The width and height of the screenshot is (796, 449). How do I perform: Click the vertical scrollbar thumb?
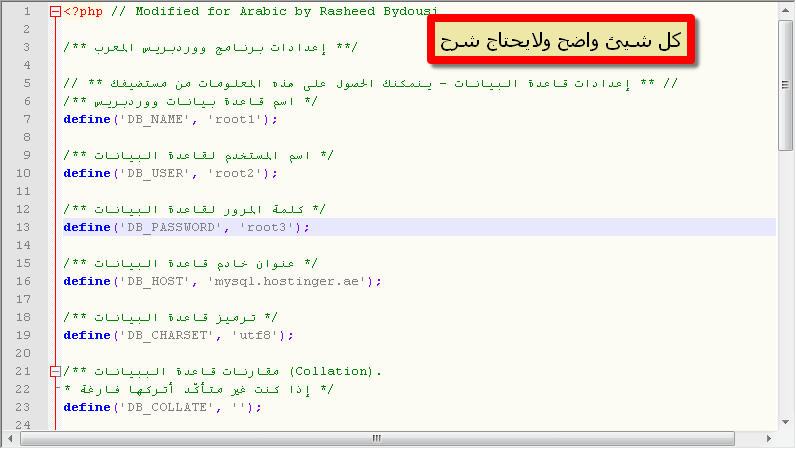click(x=785, y=85)
